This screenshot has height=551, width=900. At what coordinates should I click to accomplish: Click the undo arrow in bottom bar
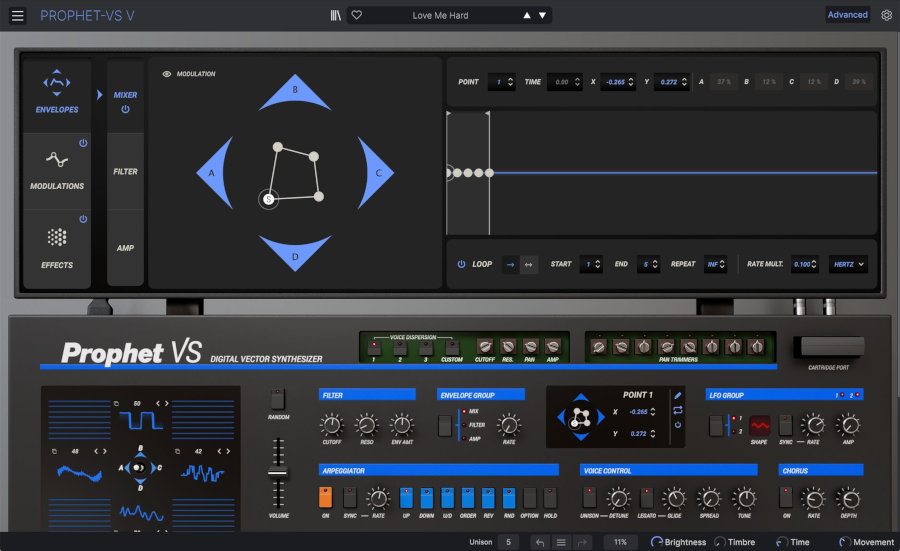[540, 542]
